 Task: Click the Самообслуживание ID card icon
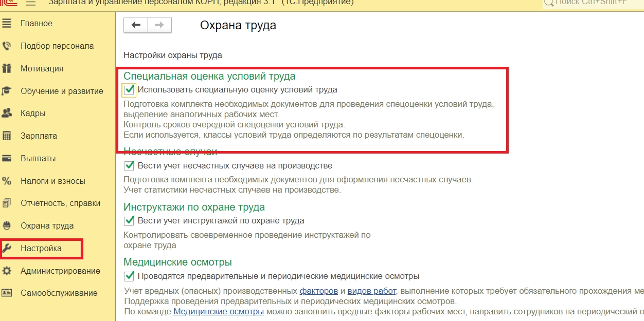click(7, 293)
